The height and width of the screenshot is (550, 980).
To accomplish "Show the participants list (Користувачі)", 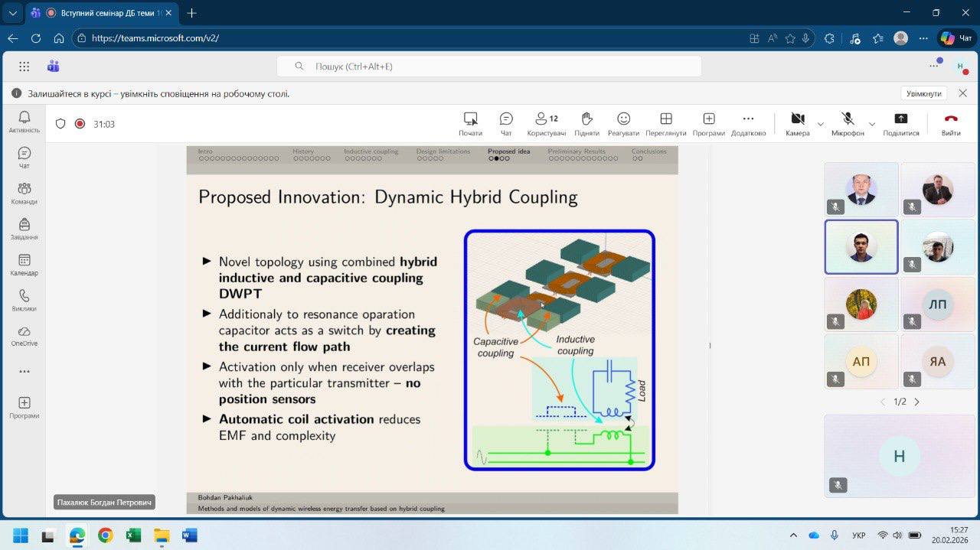I will coord(546,123).
